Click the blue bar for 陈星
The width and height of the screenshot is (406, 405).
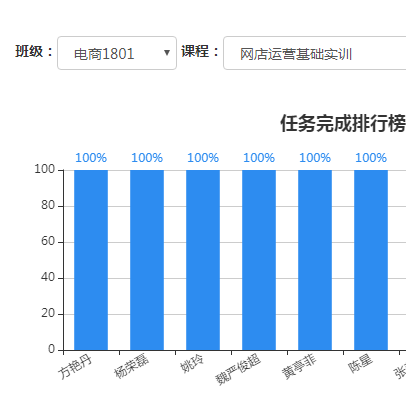[x=371, y=260]
